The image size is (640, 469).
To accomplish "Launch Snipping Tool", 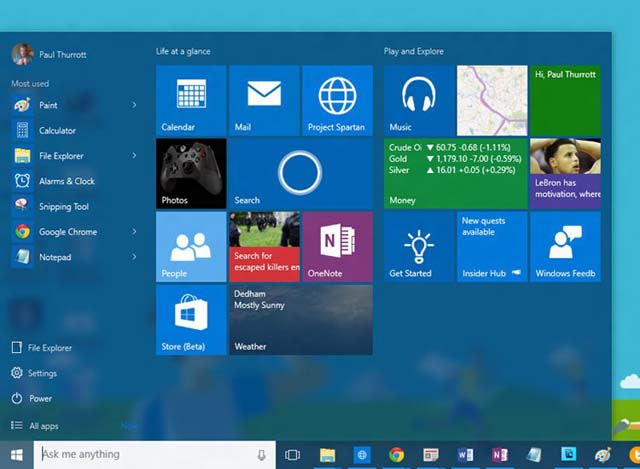I will click(x=76, y=206).
